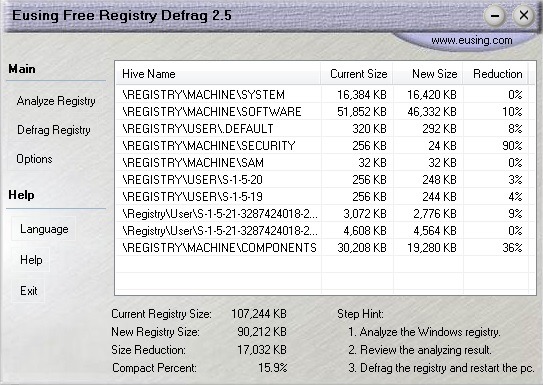
Task: Open the Language settings
Action: pos(44,229)
